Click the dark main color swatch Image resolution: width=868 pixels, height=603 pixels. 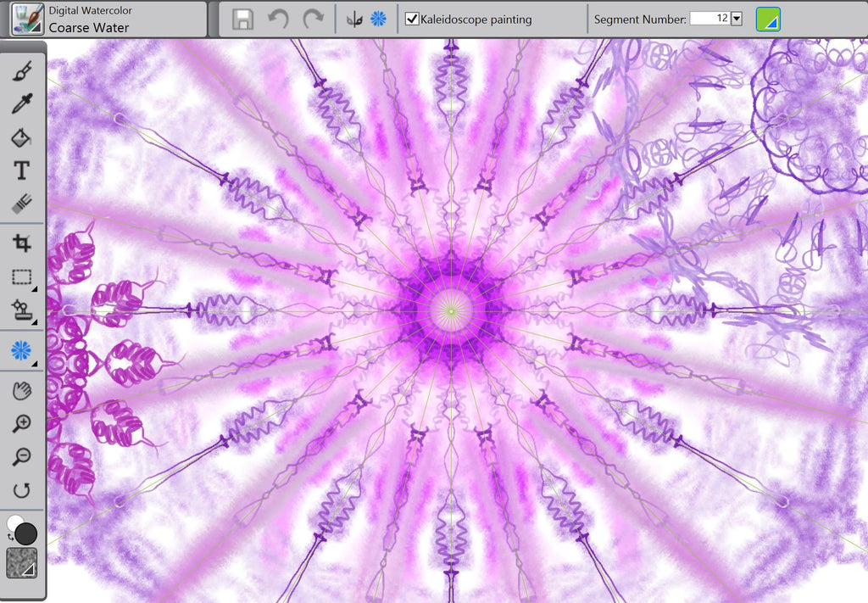point(26,533)
